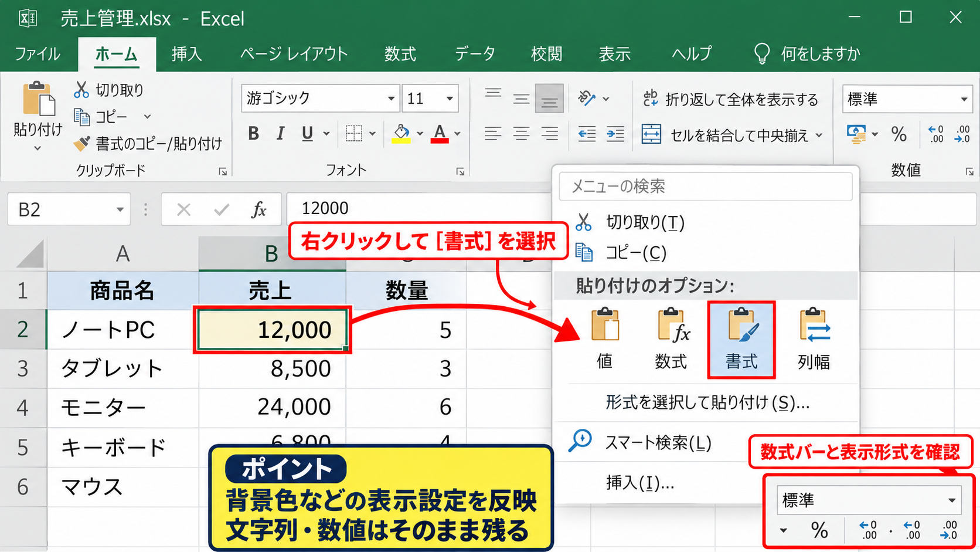The image size is (980, 552).
Task: Open font size 11 dropdown
Action: click(450, 99)
